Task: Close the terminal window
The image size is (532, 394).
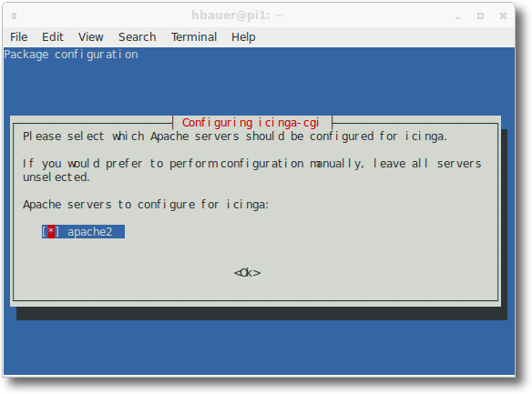Action: tap(503, 15)
